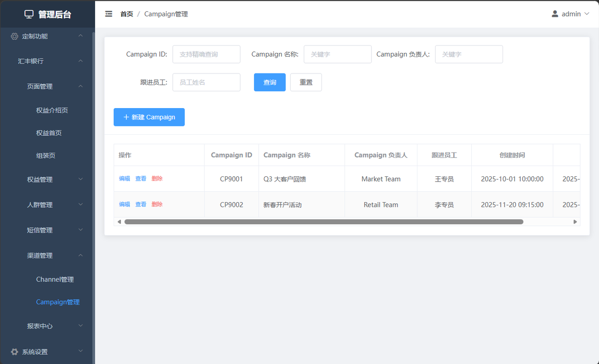Image resolution: width=599 pixels, height=364 pixels.
Task: Click the 2025-10-01 10:00:00 cell
Action: [x=512, y=179]
